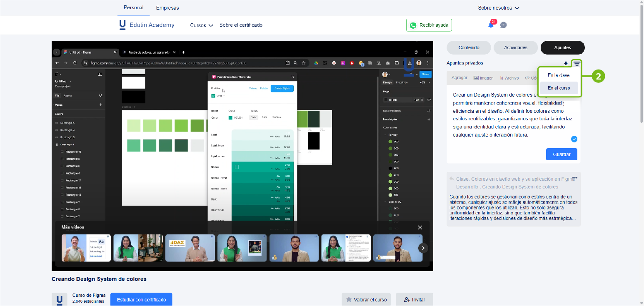Open the three-dot menu on saved note
This screenshot has width=644, height=306.
tap(575, 178)
